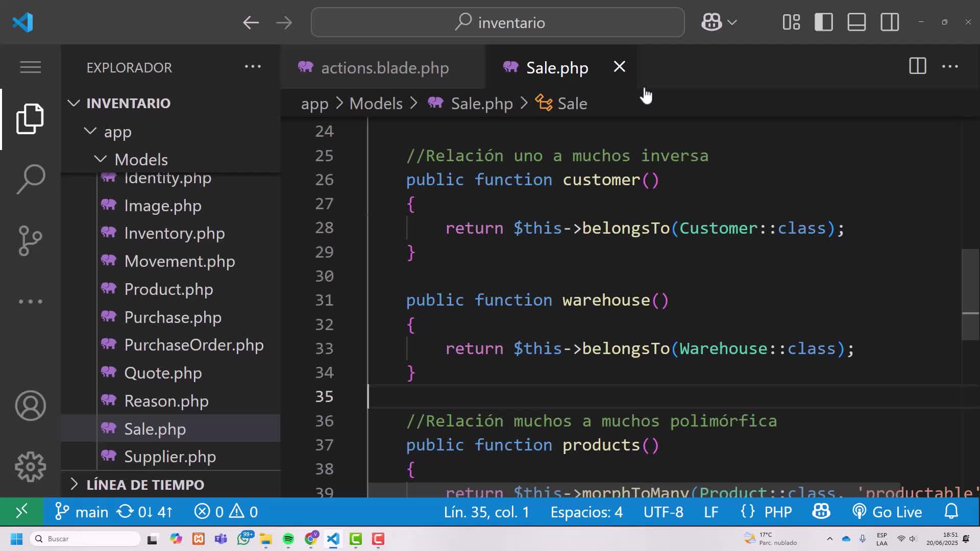Viewport: 980px width, 551px height.
Task: Close the Sale.php tab
Action: pyautogui.click(x=619, y=67)
